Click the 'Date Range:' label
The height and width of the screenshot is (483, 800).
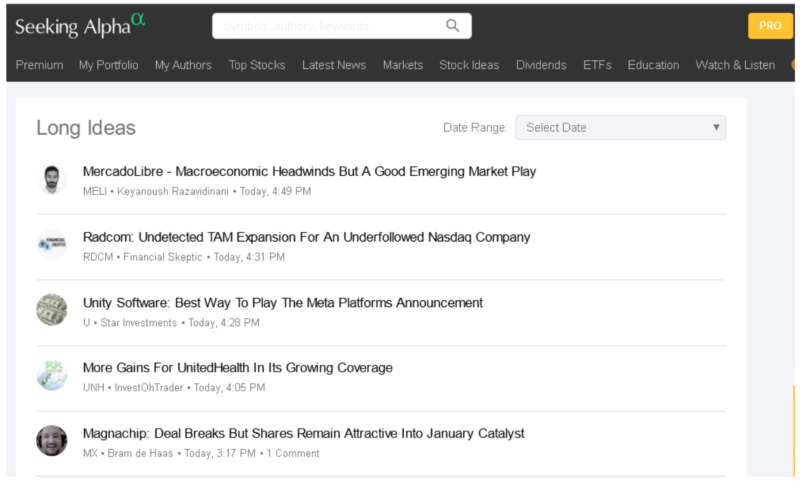pos(475,128)
